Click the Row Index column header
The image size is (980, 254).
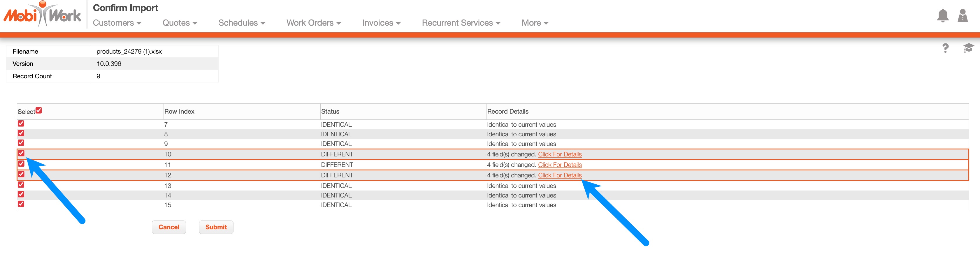179,111
